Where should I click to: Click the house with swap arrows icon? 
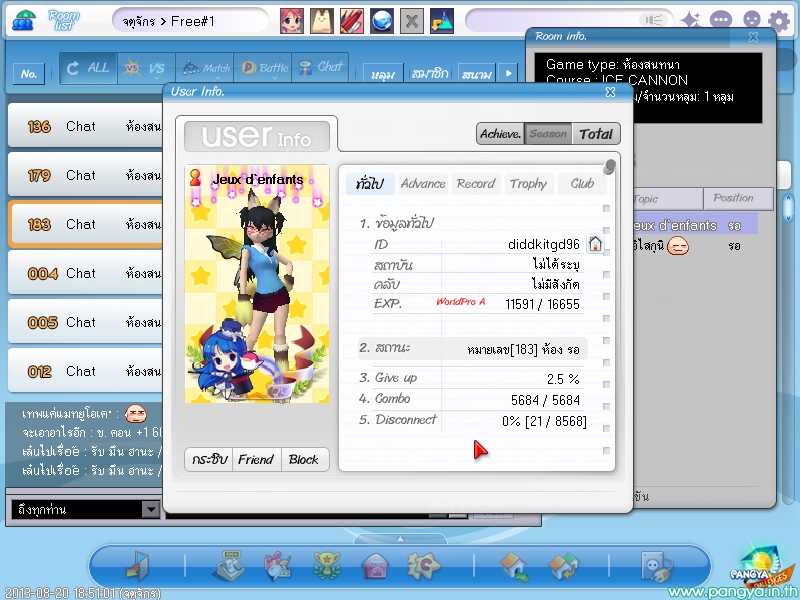click(563, 566)
